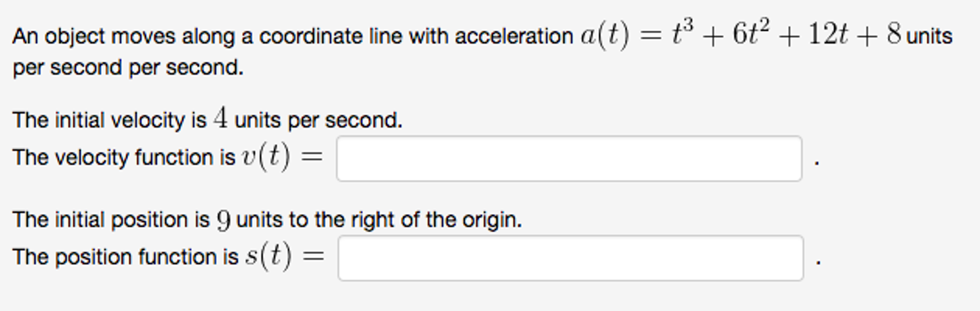Click the constant 8 in the formula

894,34
